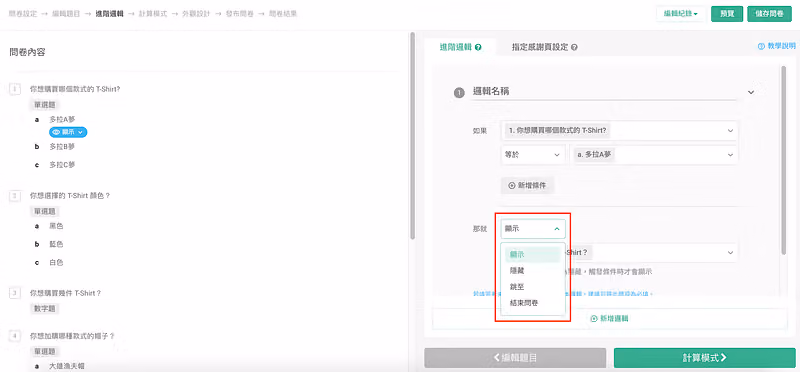Click left questionnaire panel scrollbar
Viewport: 800px width, 372px height.
click(x=412, y=137)
